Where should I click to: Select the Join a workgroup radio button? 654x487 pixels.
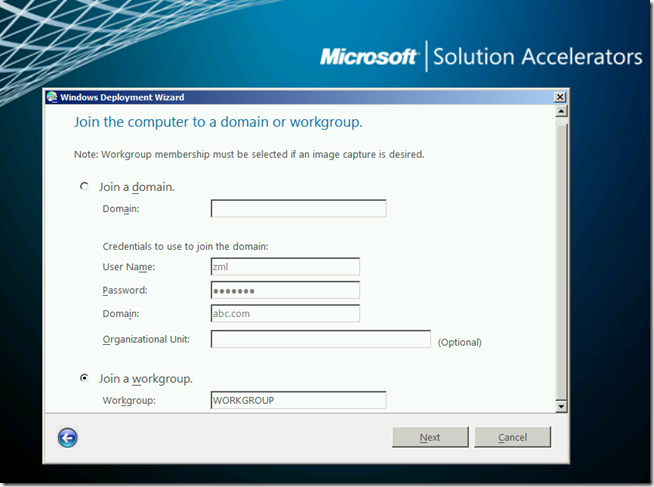84,378
